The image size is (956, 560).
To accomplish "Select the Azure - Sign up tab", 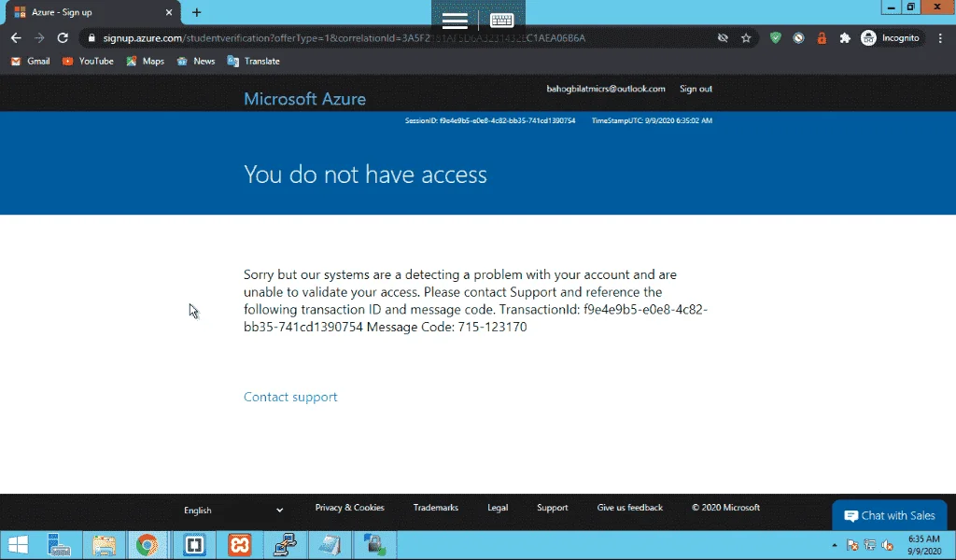I will point(91,12).
